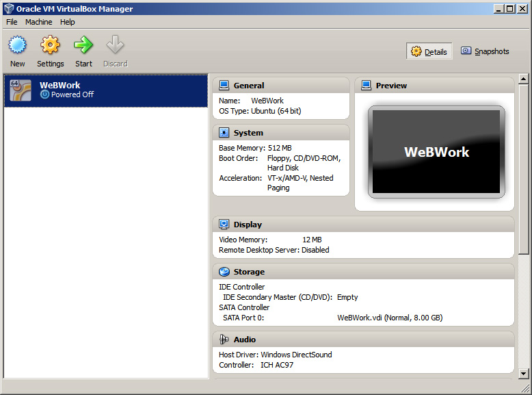Click the 'VT-x/AMD-V, Nested' acceleration text
Screen dimensions: 532x395
pos(300,178)
